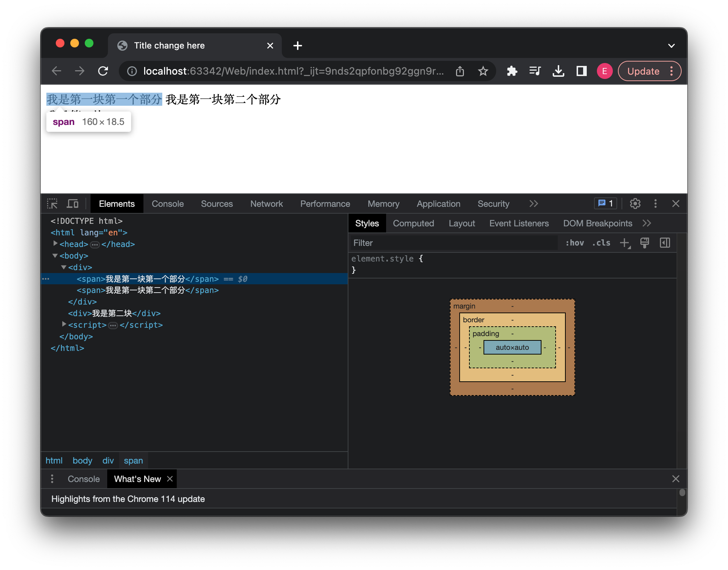The image size is (728, 570).
Task: Open the Performance panel
Action: point(325,204)
